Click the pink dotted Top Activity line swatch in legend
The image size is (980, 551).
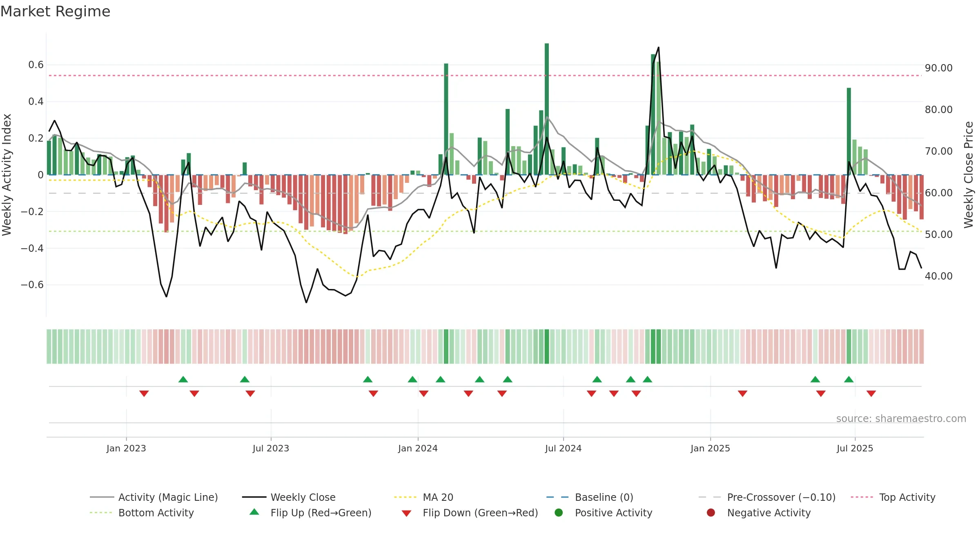(862, 497)
